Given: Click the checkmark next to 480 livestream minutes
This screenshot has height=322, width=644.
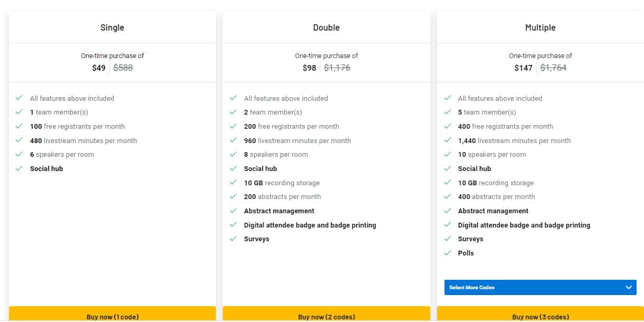Looking at the screenshot, I should [20, 140].
